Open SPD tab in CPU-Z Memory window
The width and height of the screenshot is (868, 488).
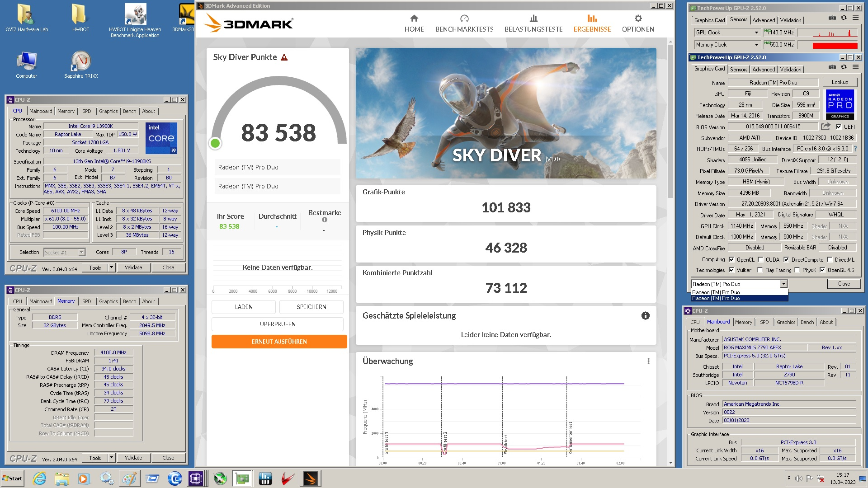tap(86, 301)
